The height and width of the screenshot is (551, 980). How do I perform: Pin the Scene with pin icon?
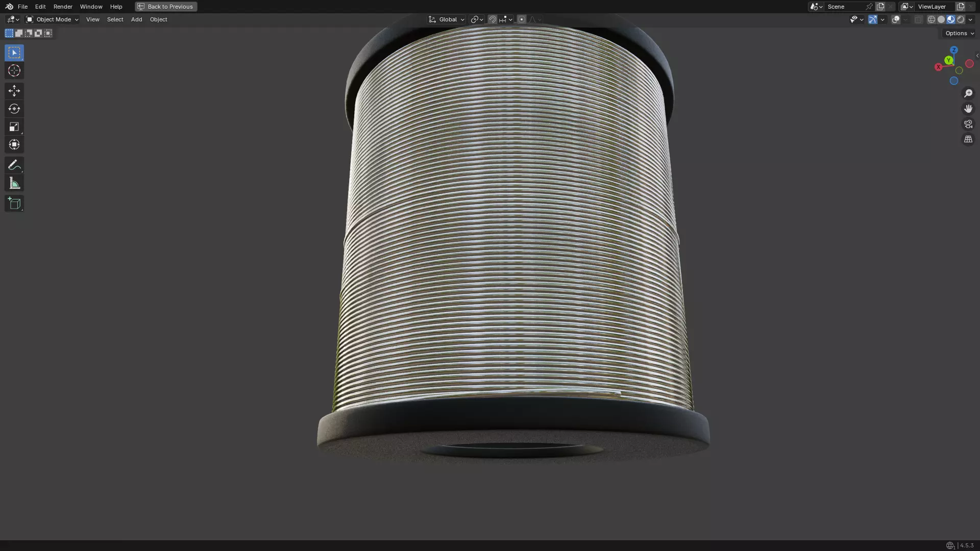click(x=869, y=7)
